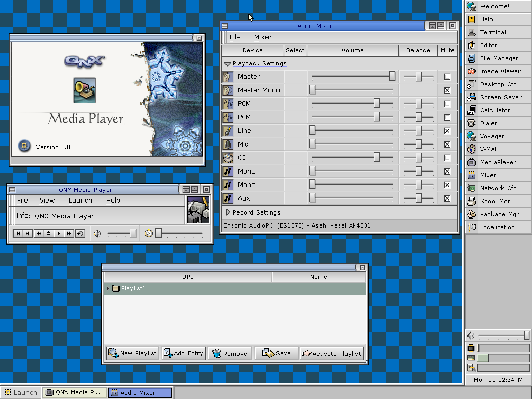532x399 pixels.
Task: Click Activate Playlist
Action: [x=331, y=353]
